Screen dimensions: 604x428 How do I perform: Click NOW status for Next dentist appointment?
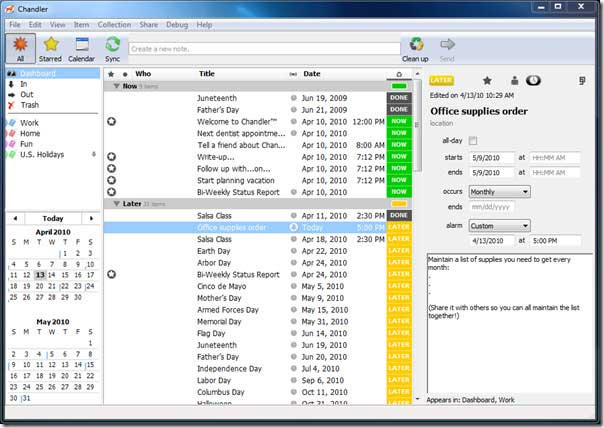pos(399,133)
